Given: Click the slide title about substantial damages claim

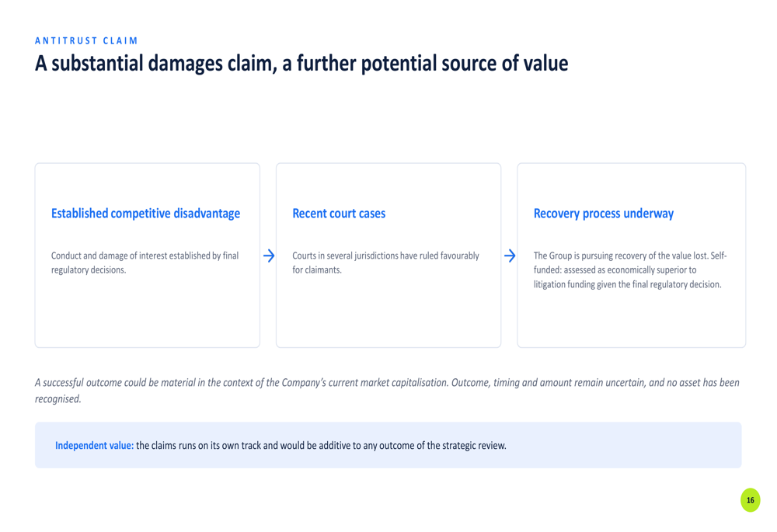Looking at the screenshot, I should pyautogui.click(x=301, y=64).
